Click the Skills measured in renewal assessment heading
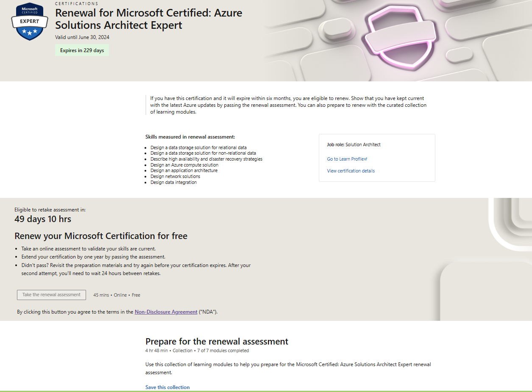Viewport: 532px width, 392px height. click(190, 137)
